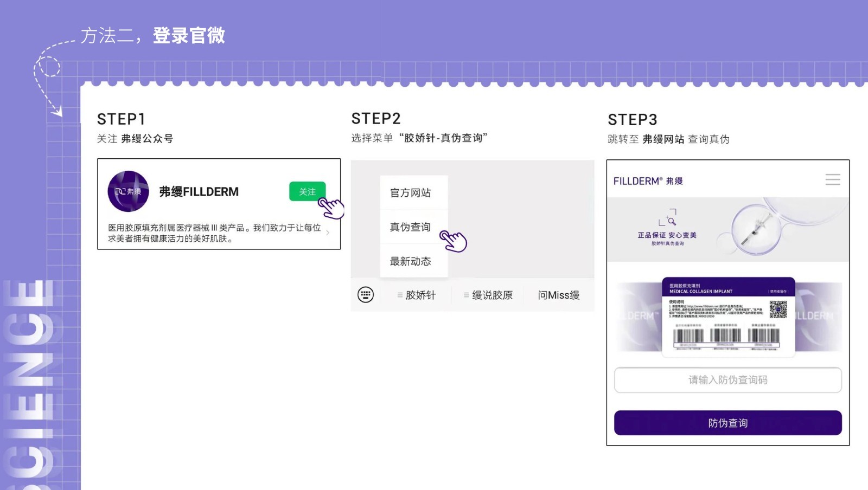Open the 胶娇针 bottom menu

417,295
